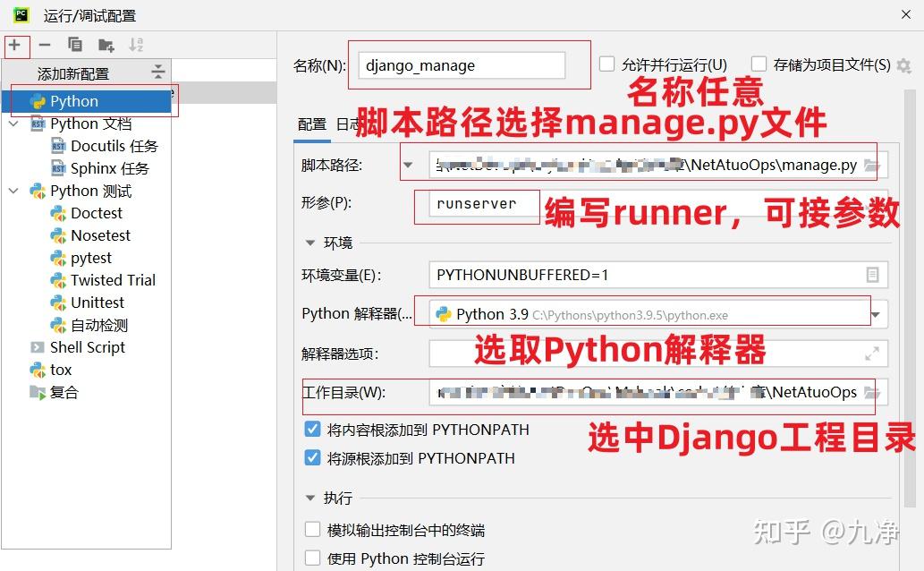Copy the selected configuration
The image size is (924, 571).
point(75,45)
